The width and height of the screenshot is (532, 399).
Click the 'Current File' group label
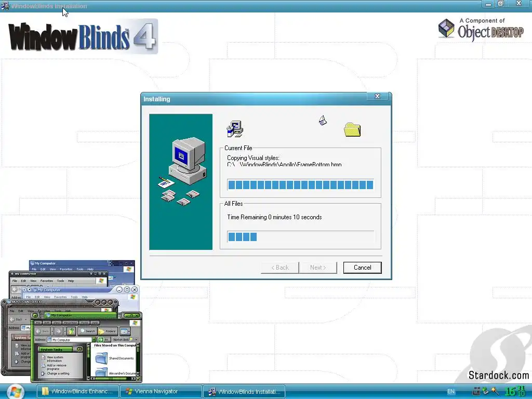point(238,148)
